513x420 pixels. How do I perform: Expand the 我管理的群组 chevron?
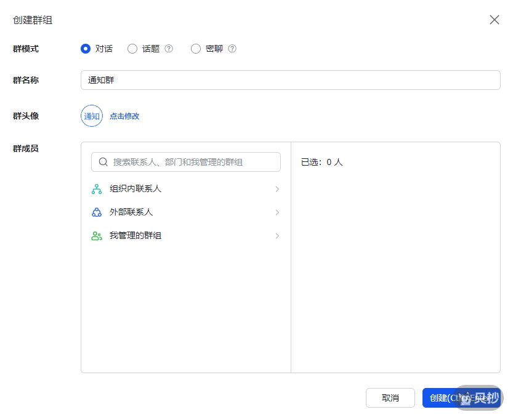(277, 235)
